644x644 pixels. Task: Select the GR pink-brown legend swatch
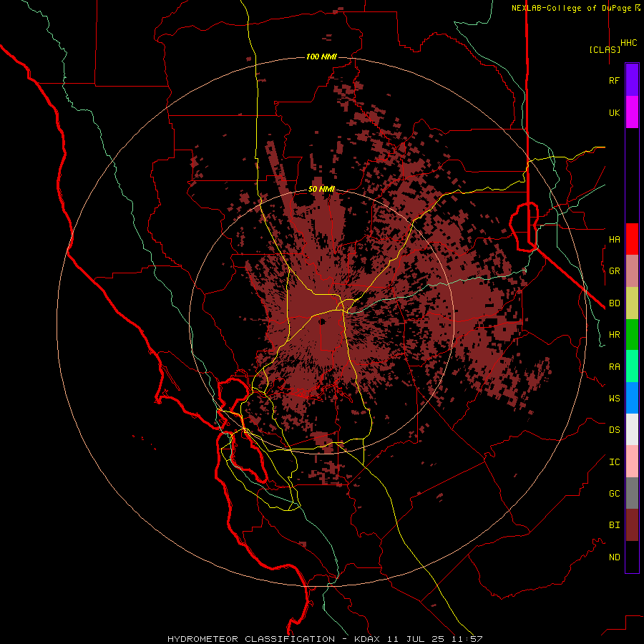click(x=632, y=271)
